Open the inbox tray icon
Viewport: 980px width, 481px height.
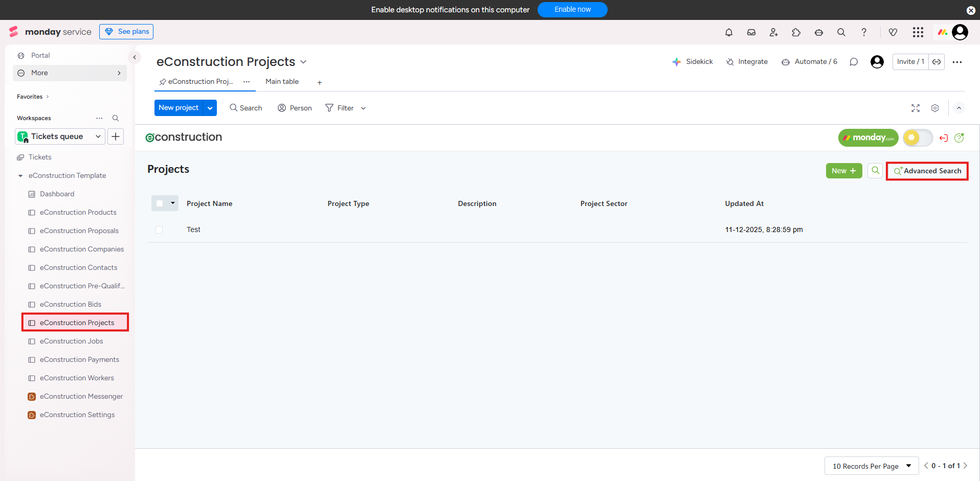click(751, 32)
